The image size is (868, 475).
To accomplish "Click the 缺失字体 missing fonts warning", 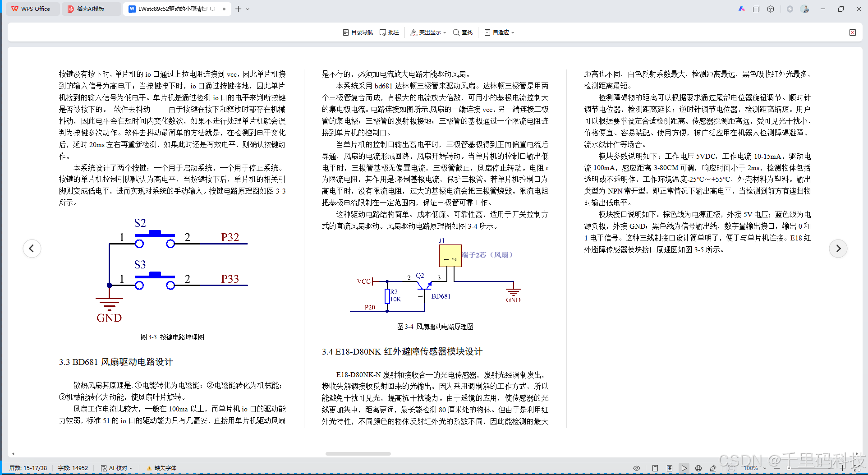I will click(161, 468).
